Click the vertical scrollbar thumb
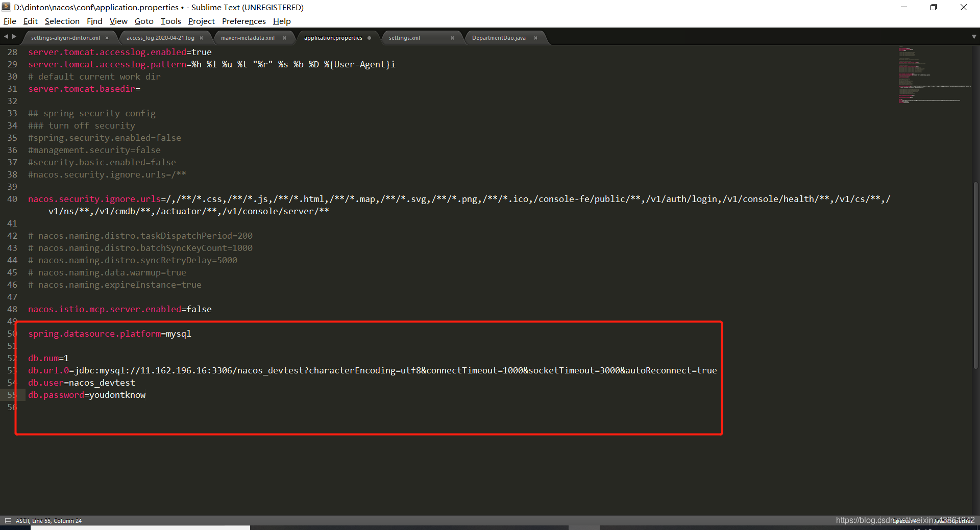The height and width of the screenshot is (530, 980). (976, 275)
